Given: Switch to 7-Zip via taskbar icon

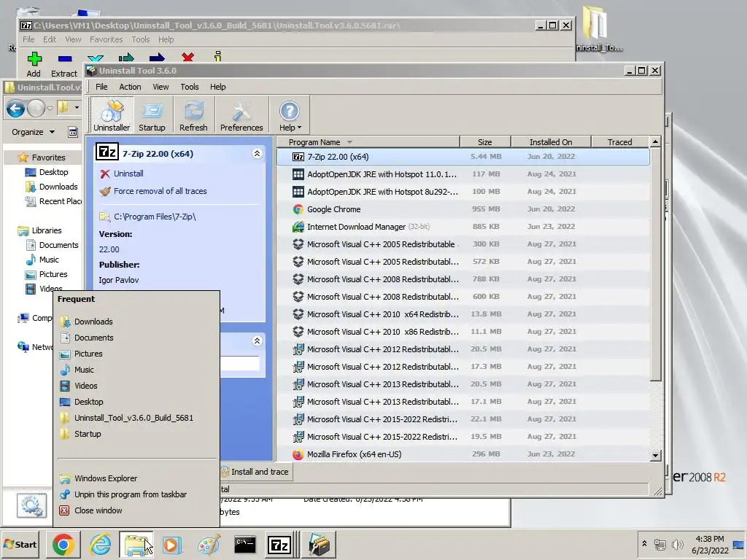Looking at the screenshot, I should [279, 545].
